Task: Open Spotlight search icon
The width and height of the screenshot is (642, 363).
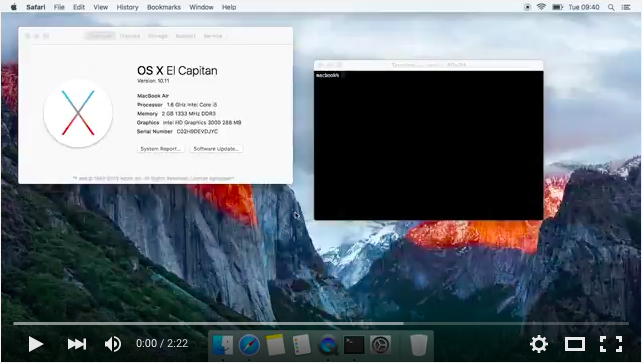Action: pos(611,7)
